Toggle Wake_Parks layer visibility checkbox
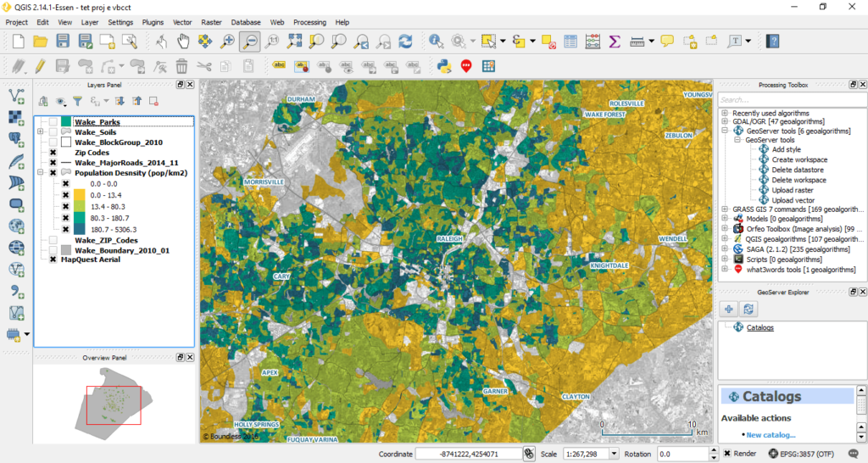Image resolution: width=868 pixels, height=463 pixels. coord(53,122)
